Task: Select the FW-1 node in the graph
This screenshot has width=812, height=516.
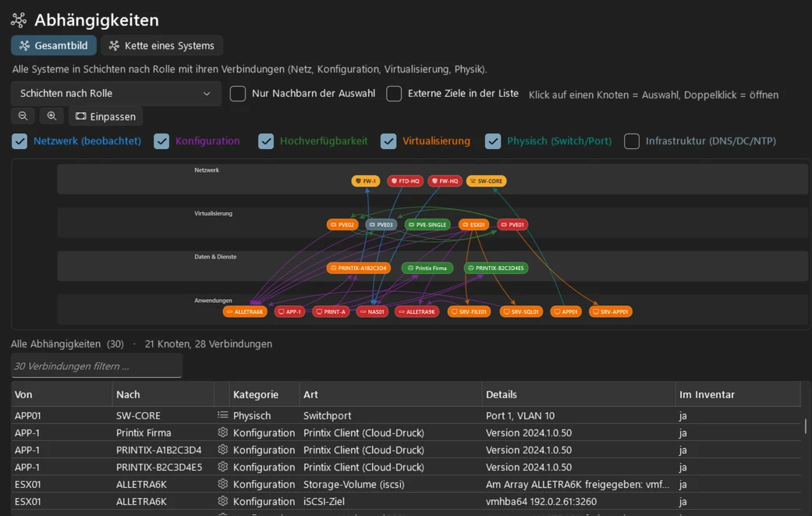Action: [366, 181]
